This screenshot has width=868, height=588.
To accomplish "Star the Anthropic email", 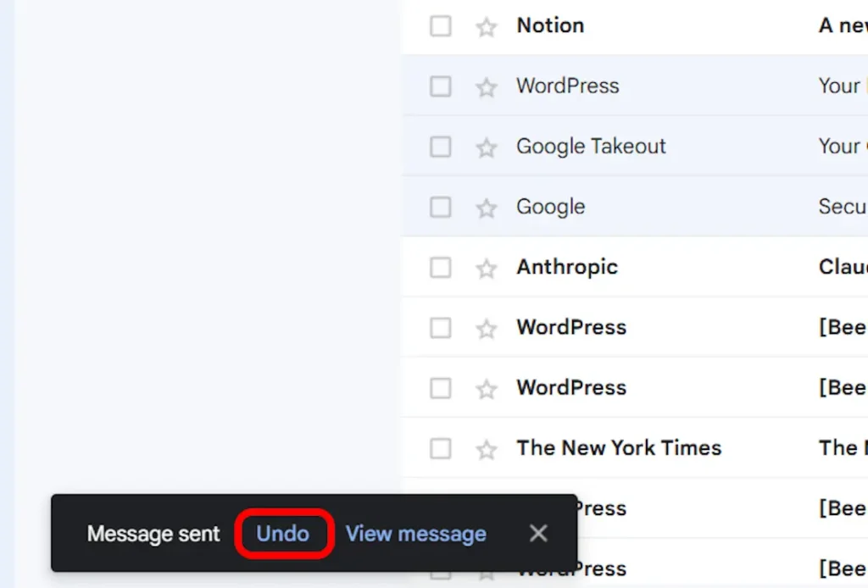I will (x=486, y=267).
